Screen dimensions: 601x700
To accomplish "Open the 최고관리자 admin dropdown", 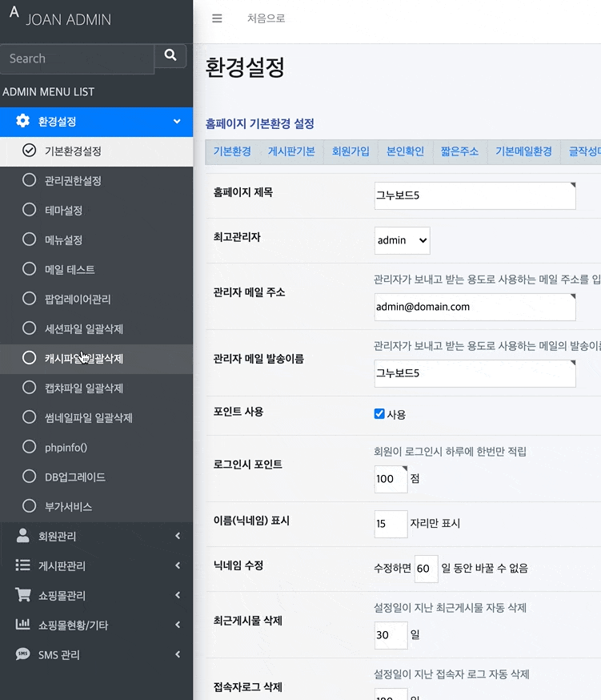I will 402,240.
